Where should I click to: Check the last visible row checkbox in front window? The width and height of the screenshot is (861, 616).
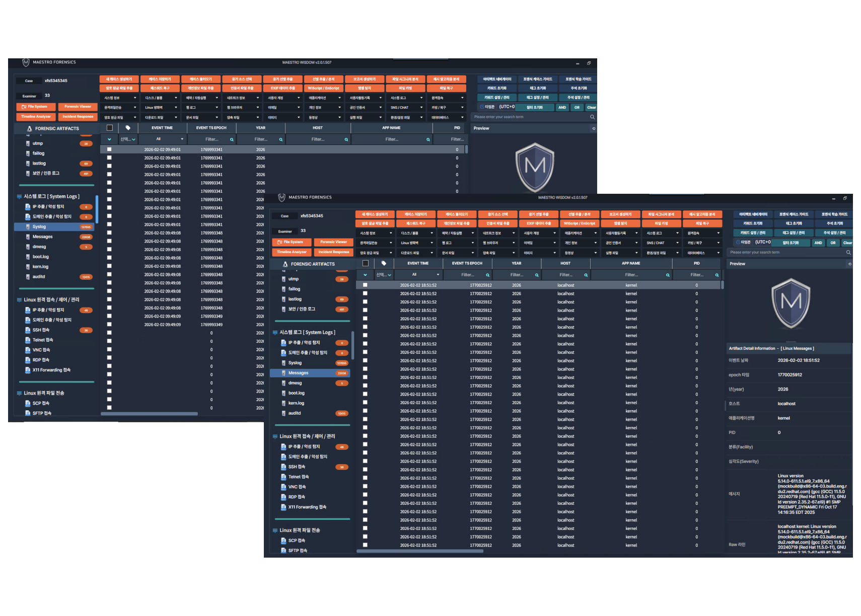coord(365,545)
